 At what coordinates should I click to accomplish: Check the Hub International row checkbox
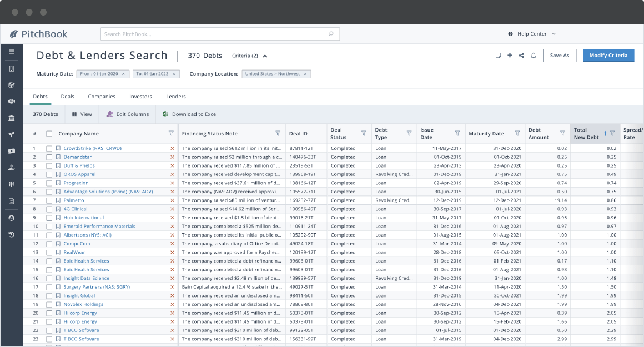(x=49, y=218)
